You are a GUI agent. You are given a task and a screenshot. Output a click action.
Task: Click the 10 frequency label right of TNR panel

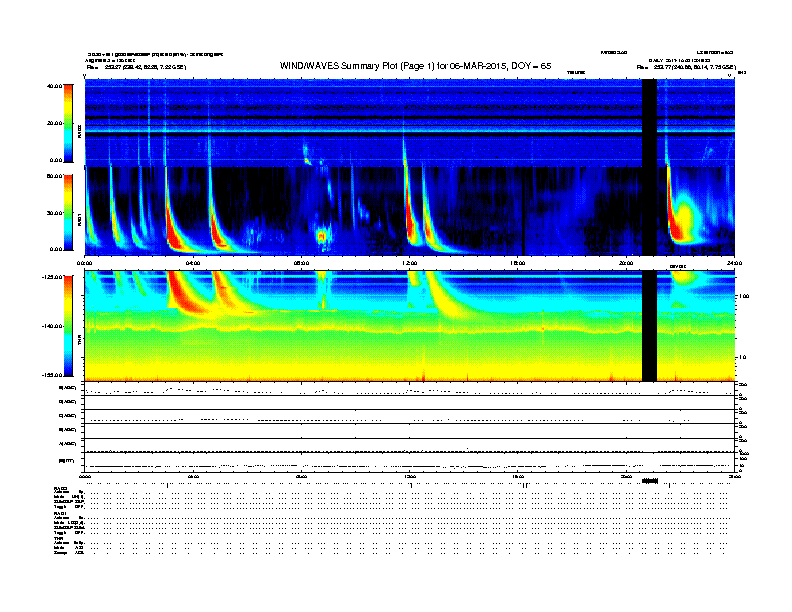(743, 357)
